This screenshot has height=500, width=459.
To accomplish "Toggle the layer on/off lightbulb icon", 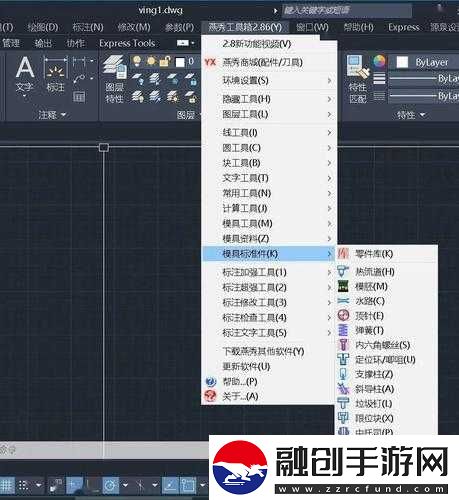I will 136,61.
